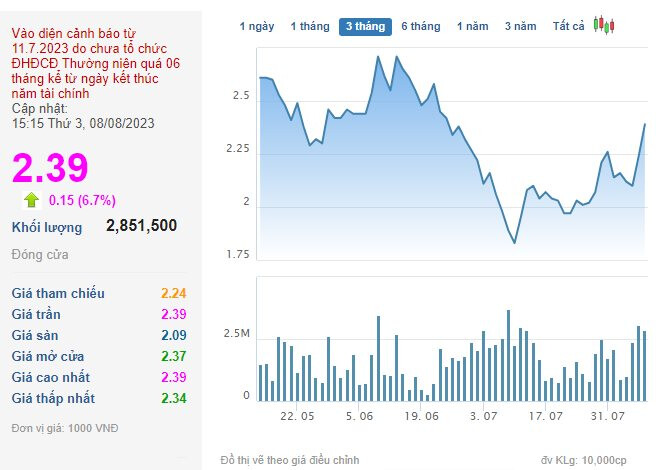Show Tất cả price history

click(569, 26)
